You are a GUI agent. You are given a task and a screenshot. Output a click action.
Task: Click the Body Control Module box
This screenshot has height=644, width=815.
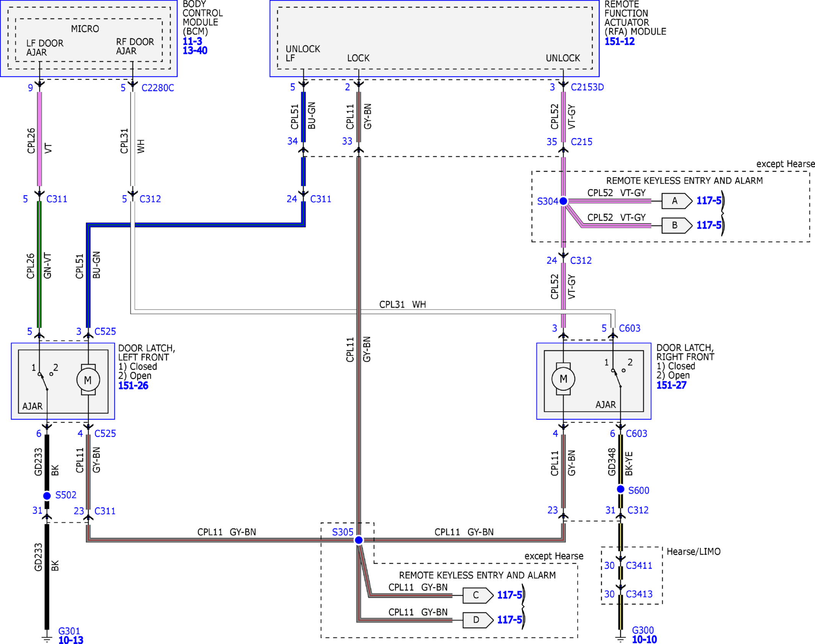tap(89, 38)
